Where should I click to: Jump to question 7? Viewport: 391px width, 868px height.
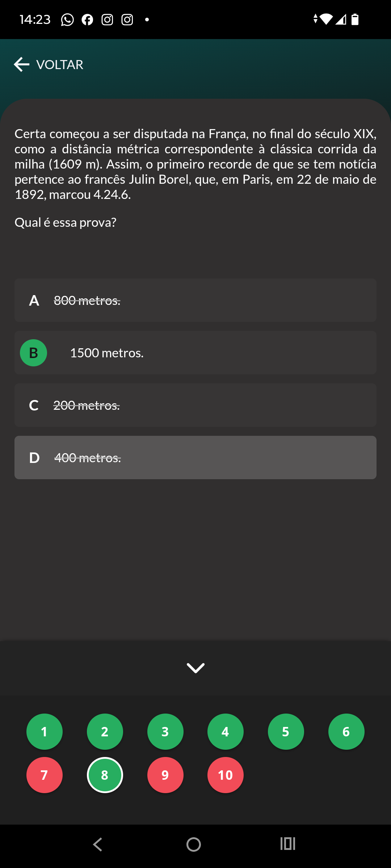(x=45, y=775)
